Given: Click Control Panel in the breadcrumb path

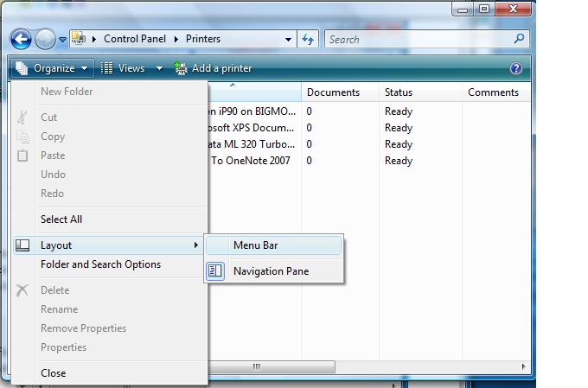Looking at the screenshot, I should [x=136, y=39].
